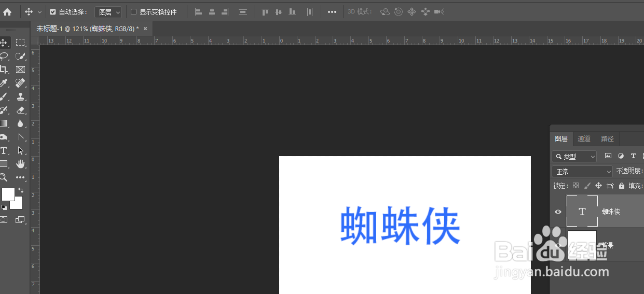644x294 pixels.
Task: Toggle Quick Mask mode
Action: pyautogui.click(x=4, y=220)
